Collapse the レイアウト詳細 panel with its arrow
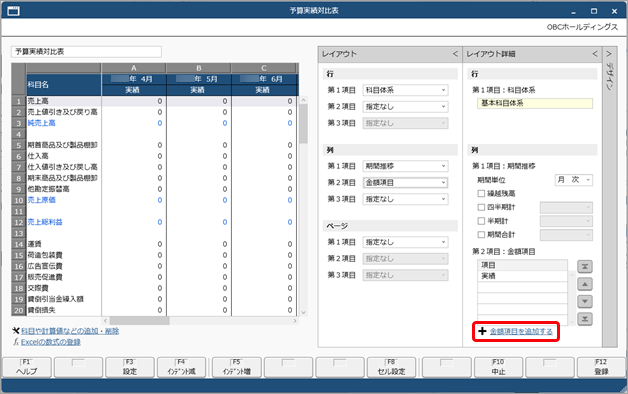Image resolution: width=628 pixels, height=394 pixels. [595, 54]
